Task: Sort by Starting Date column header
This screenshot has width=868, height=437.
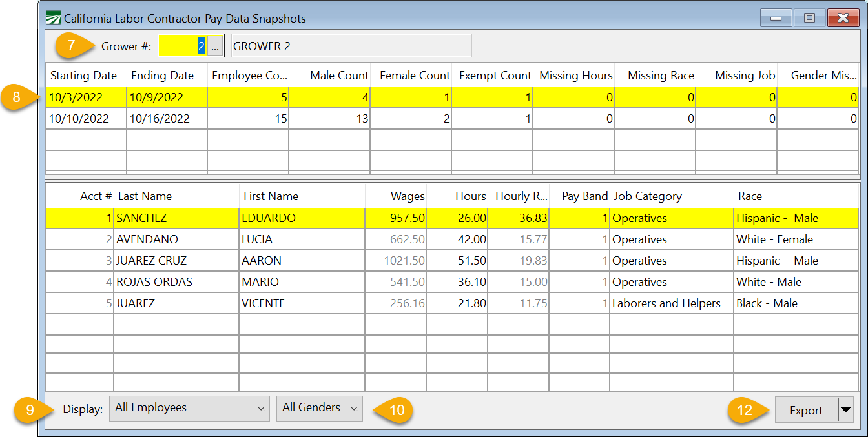Action: 84,76
